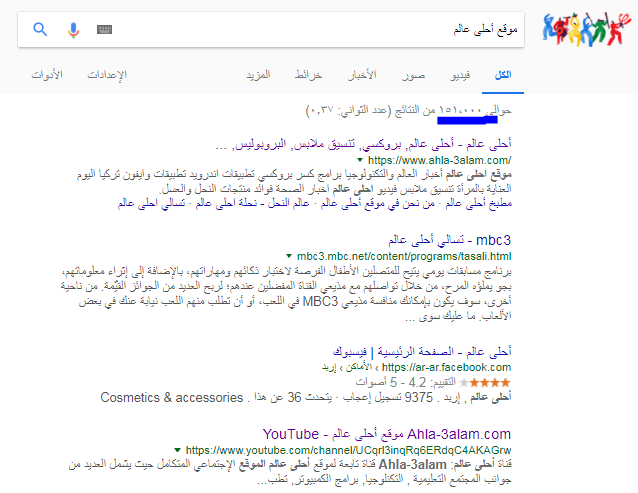Switch to the الأخبار tab
The width and height of the screenshot is (638, 493).
click(x=362, y=75)
